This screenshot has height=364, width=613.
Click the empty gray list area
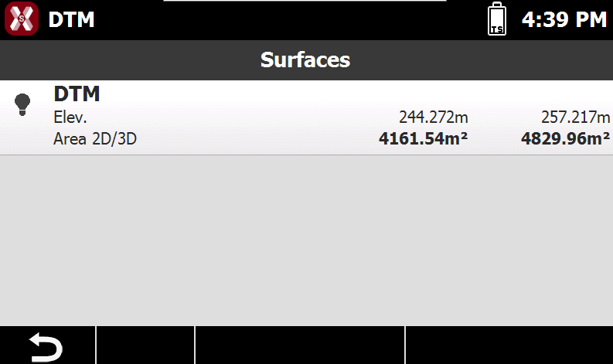[306, 240]
